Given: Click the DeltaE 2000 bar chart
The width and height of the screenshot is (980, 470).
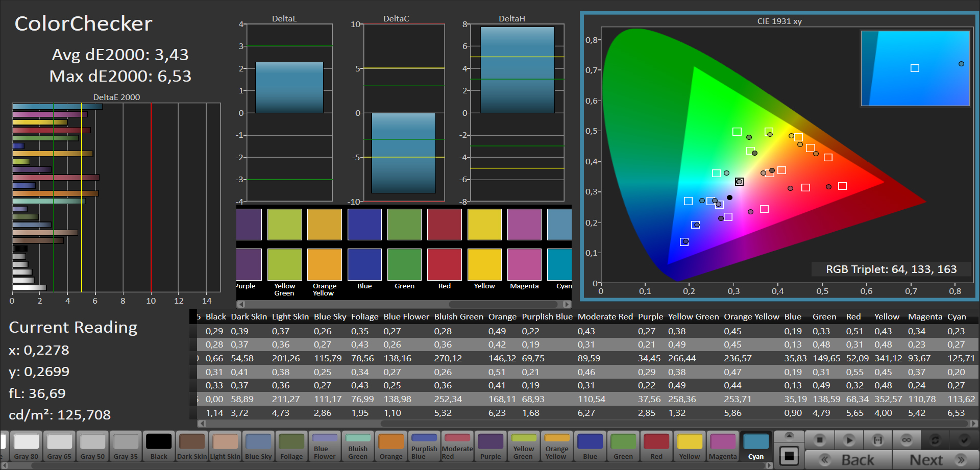Looking at the screenshot, I should pyautogui.click(x=116, y=197).
